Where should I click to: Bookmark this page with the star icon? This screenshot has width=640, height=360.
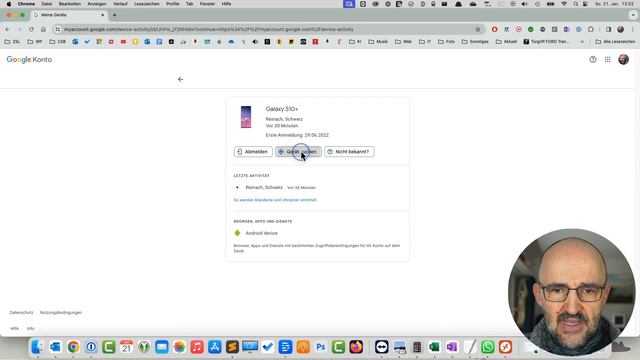click(478, 29)
